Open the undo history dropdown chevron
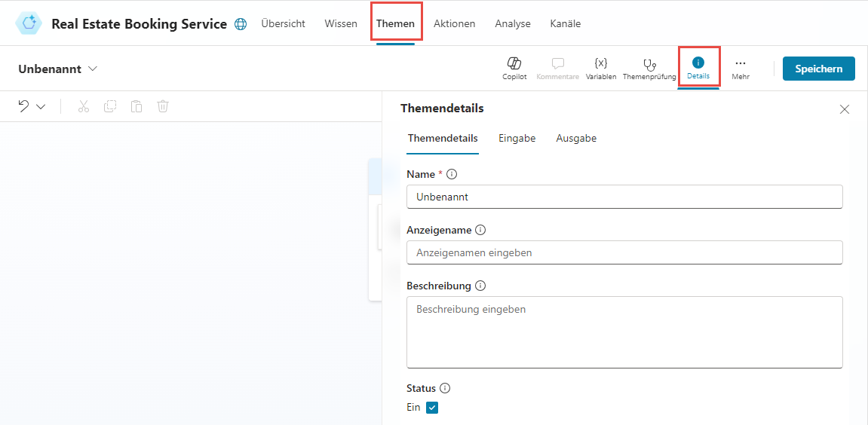The width and height of the screenshot is (868, 425). tap(41, 107)
